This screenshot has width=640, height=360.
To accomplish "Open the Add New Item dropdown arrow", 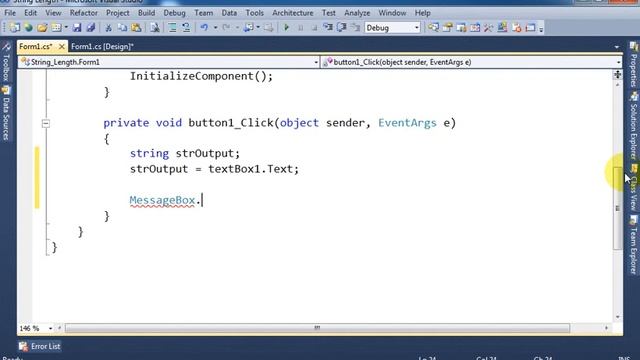I will pos(66,28).
